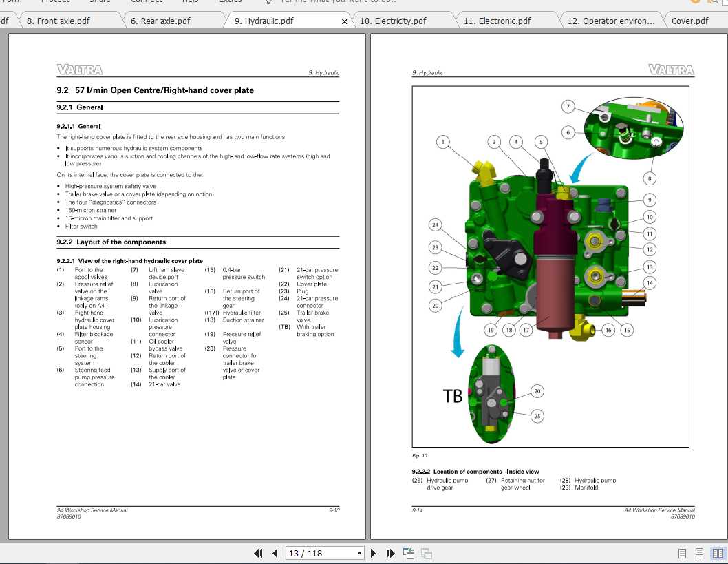Go to the previous page arrow

click(275, 553)
